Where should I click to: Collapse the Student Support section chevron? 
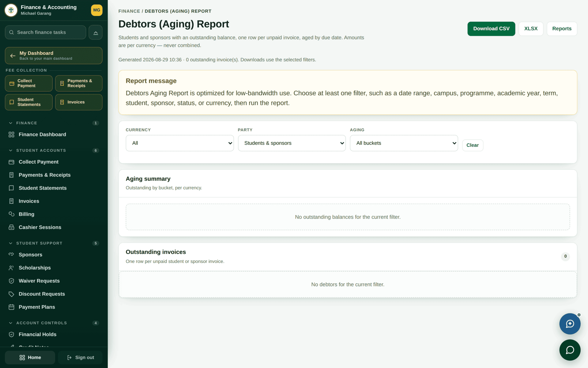click(11, 243)
